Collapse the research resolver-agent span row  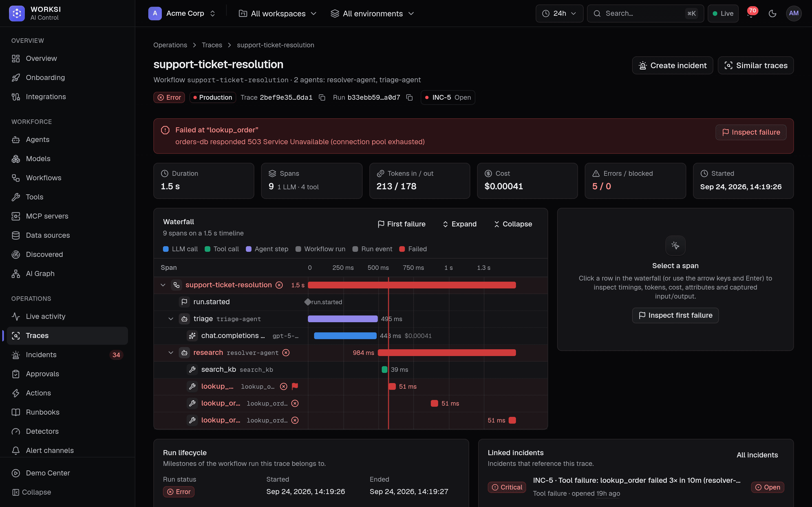171,353
